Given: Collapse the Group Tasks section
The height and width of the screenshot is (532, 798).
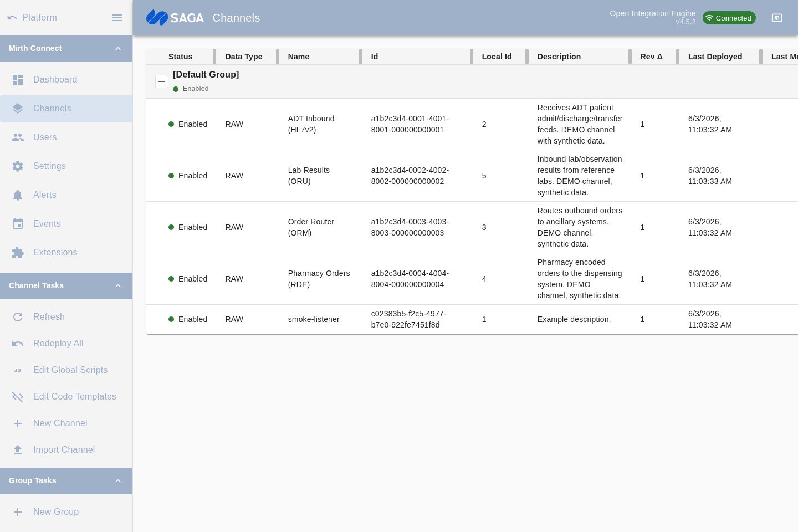Looking at the screenshot, I should pyautogui.click(x=118, y=481).
